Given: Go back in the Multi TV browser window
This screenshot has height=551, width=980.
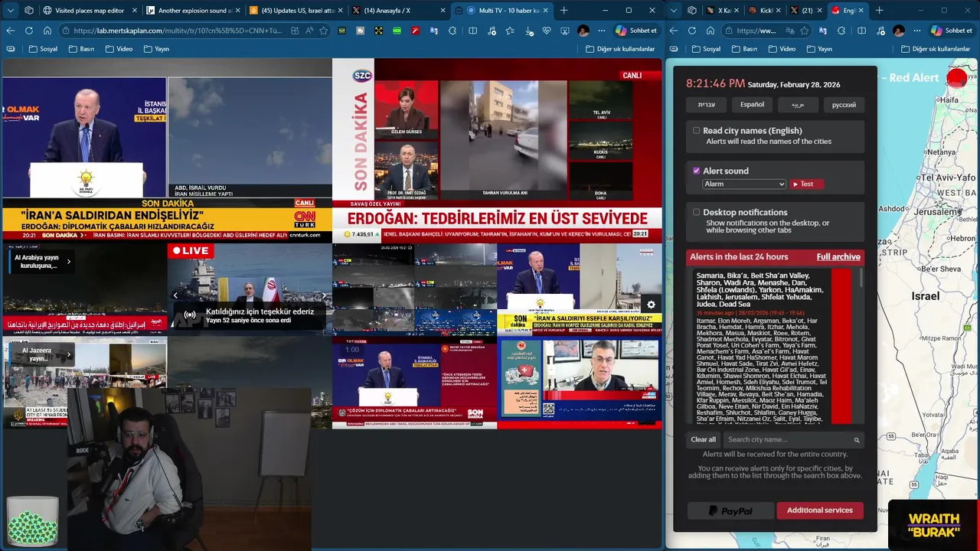Looking at the screenshot, I should [x=11, y=31].
